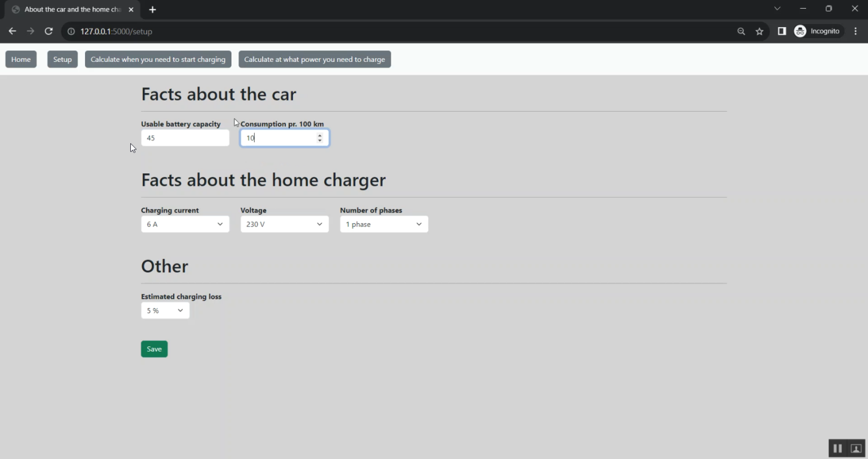Bookmark this page with the star icon
The height and width of the screenshot is (459, 868).
coord(759,31)
